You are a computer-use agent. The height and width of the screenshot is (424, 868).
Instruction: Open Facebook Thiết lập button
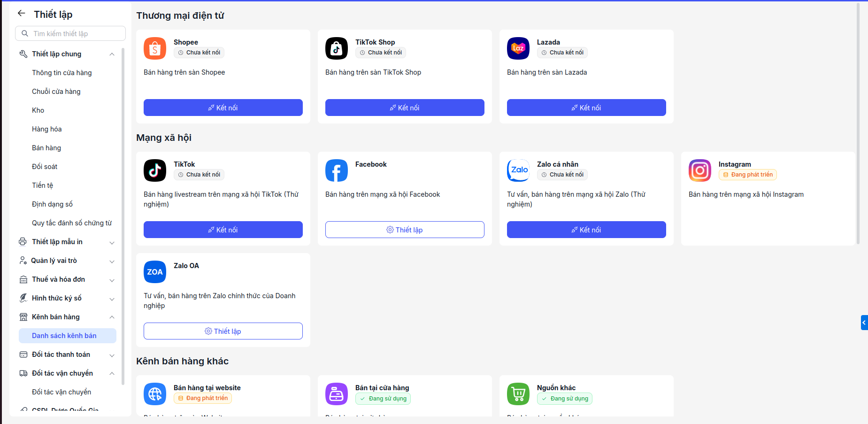405,230
